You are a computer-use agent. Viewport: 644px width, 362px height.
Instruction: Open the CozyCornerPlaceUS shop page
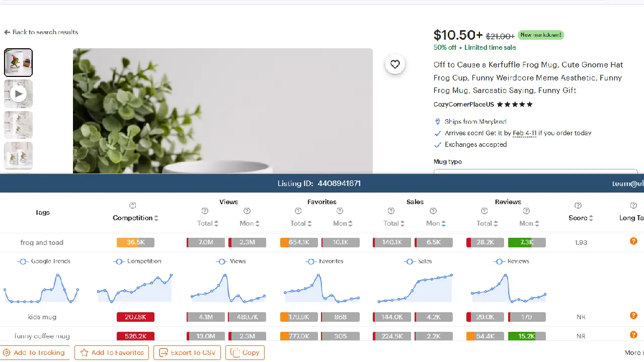click(x=463, y=104)
